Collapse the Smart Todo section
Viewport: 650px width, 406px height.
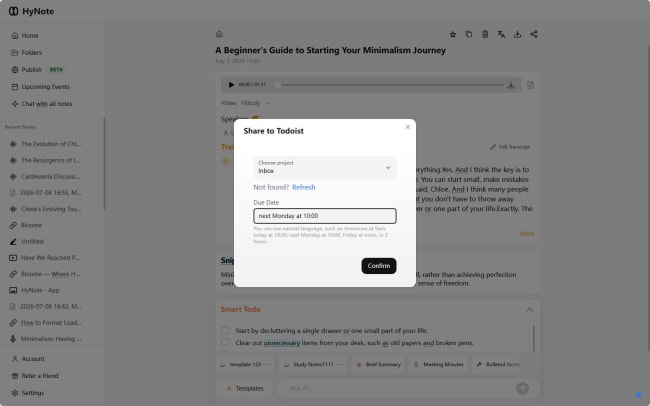coord(529,310)
